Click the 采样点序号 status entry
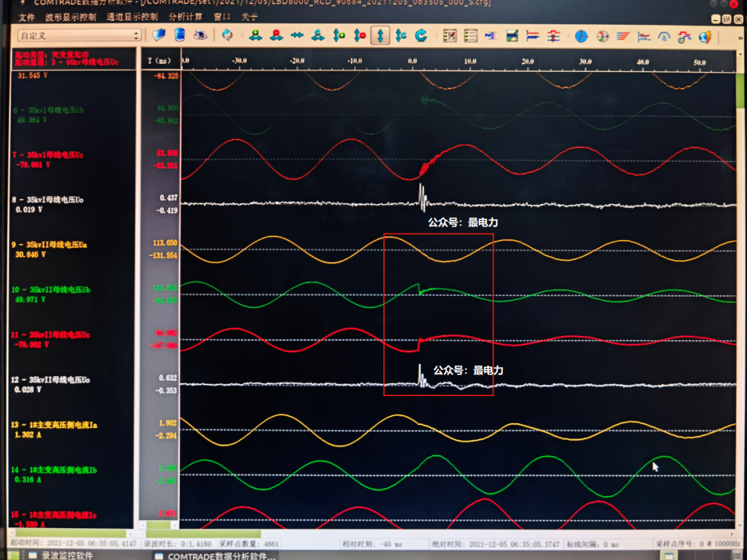 coord(697,544)
